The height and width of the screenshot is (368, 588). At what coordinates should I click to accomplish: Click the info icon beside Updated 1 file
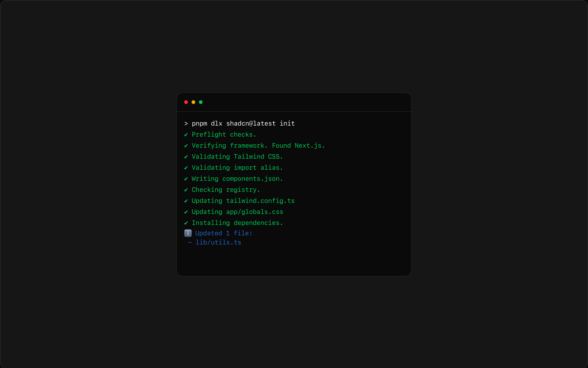tap(188, 233)
